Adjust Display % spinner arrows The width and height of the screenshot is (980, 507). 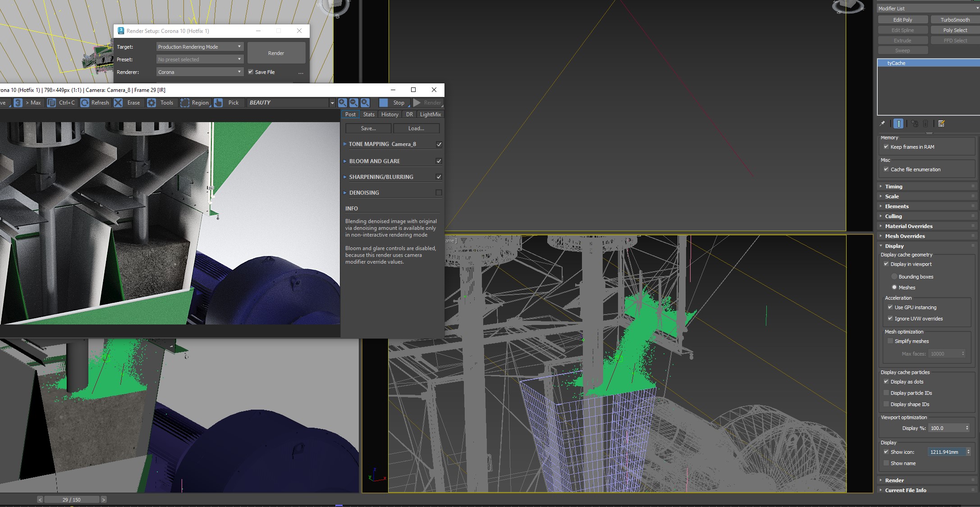[x=967, y=428]
